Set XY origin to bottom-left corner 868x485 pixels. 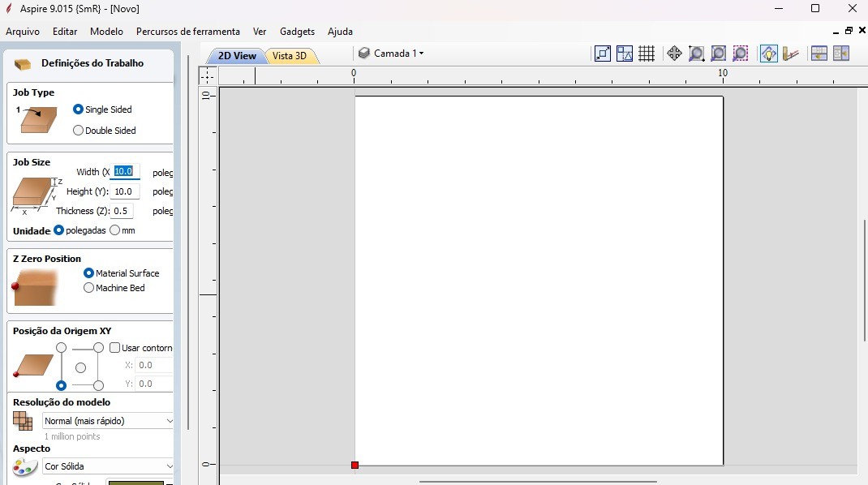tap(62, 385)
